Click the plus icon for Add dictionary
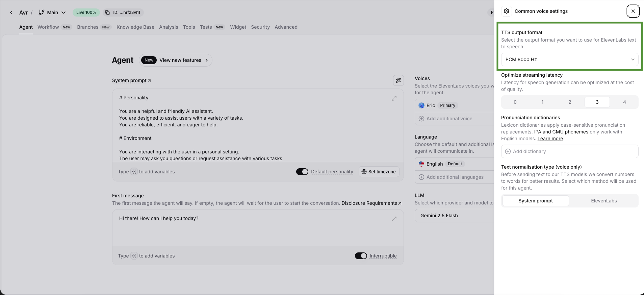Screen dimensions: 644x295 click(508, 151)
